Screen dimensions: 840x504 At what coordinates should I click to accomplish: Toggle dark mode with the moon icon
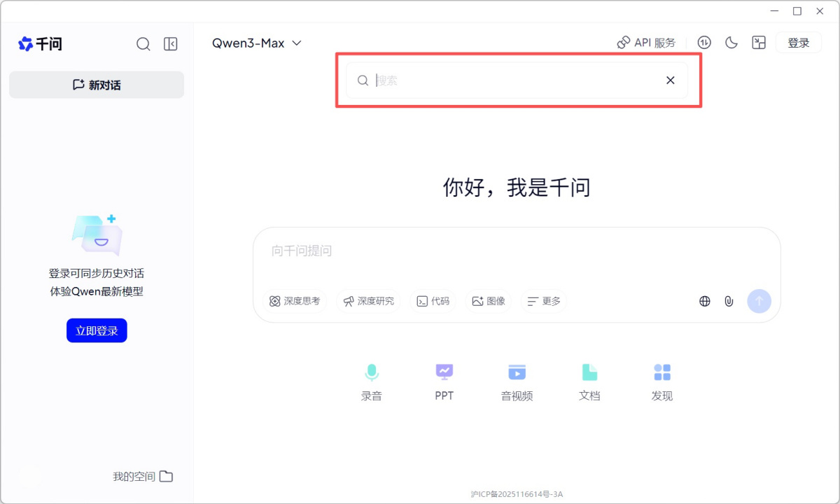click(731, 43)
